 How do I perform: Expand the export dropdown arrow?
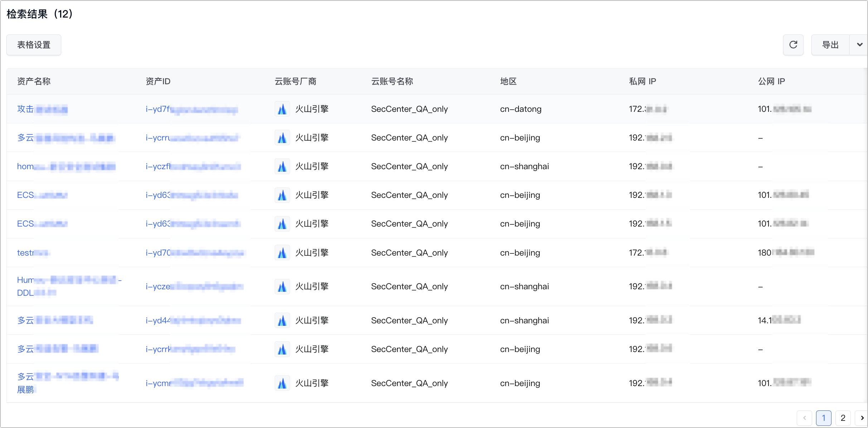tap(859, 45)
